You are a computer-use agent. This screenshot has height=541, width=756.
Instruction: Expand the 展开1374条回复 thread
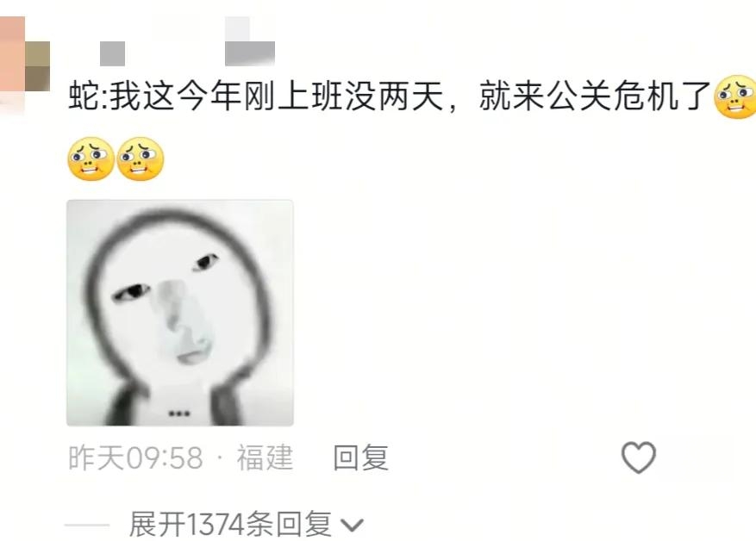tap(246, 524)
